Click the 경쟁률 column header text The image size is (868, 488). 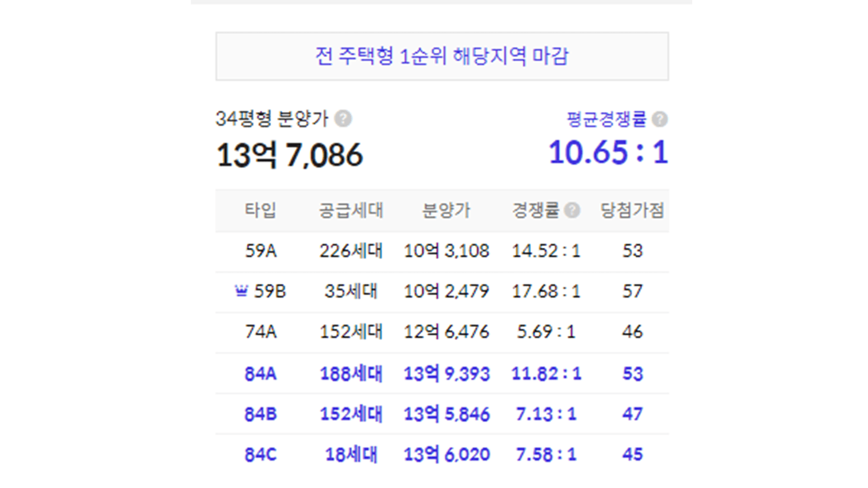(x=535, y=210)
